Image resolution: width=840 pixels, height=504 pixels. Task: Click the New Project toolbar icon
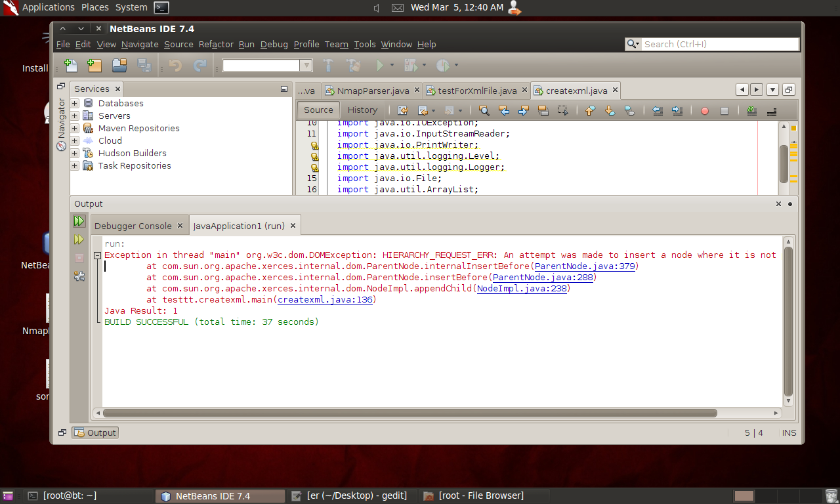pos(94,65)
